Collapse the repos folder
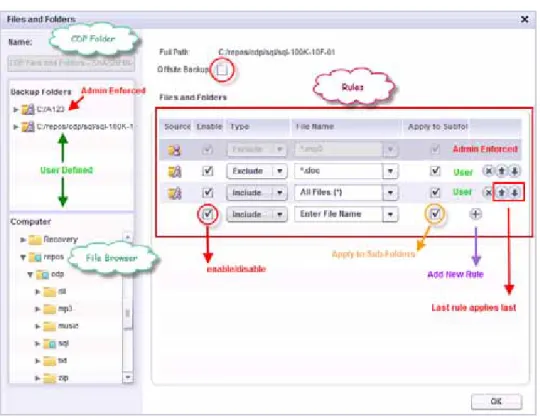Image resolution: width=540 pixels, height=420 pixels. (x=23, y=257)
